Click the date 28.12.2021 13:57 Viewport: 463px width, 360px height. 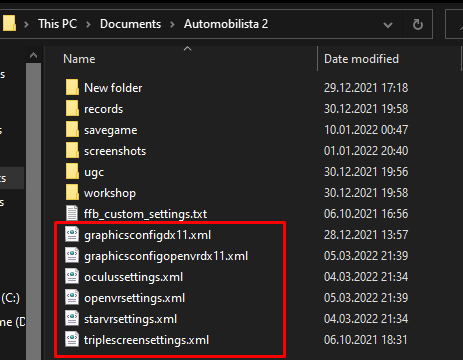coord(366,235)
